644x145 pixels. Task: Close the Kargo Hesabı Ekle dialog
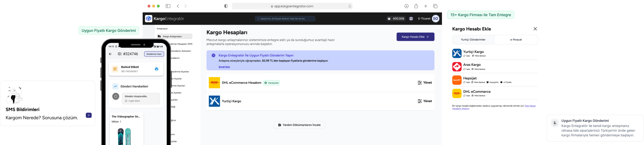[x=535, y=29]
